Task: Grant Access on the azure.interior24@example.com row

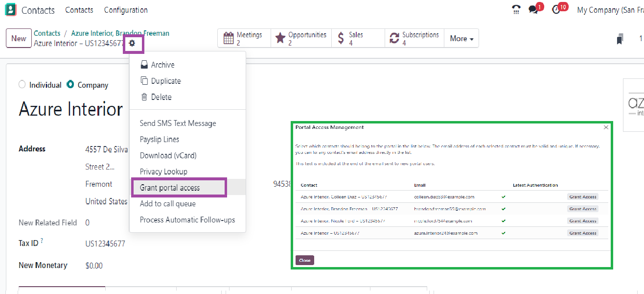Action: tap(583, 233)
